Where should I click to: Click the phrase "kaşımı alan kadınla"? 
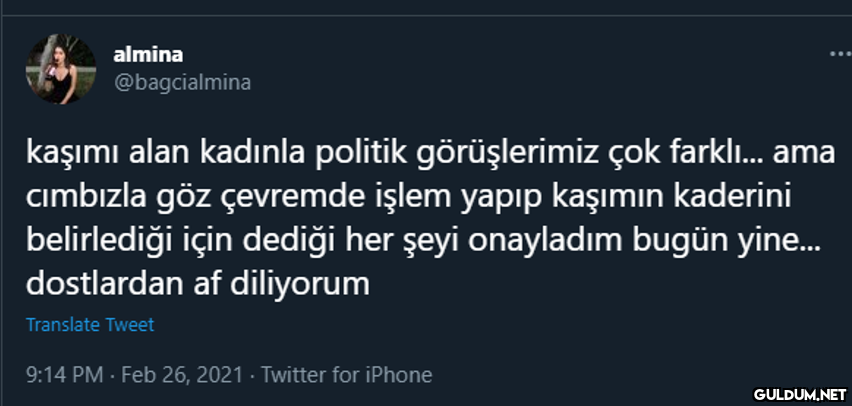pos(167,154)
